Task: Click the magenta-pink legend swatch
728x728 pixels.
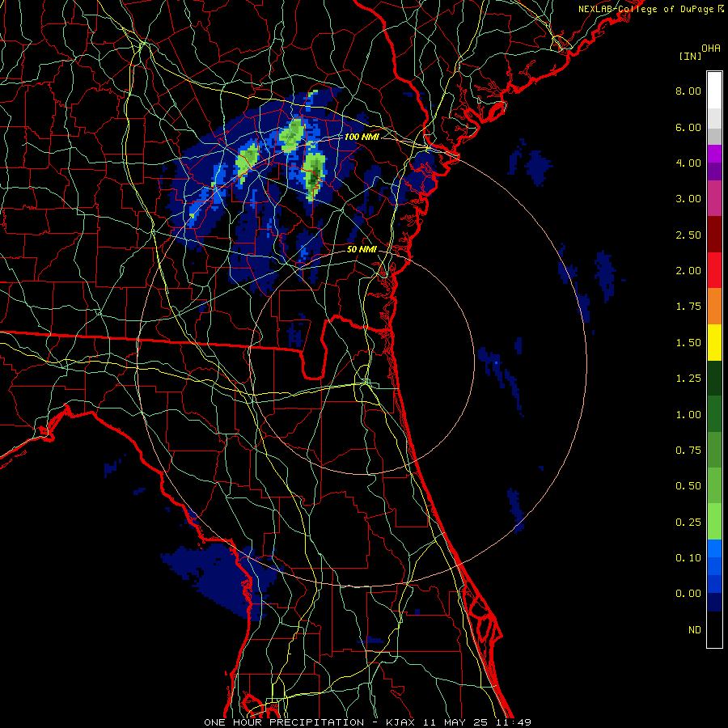Action: tap(714, 198)
